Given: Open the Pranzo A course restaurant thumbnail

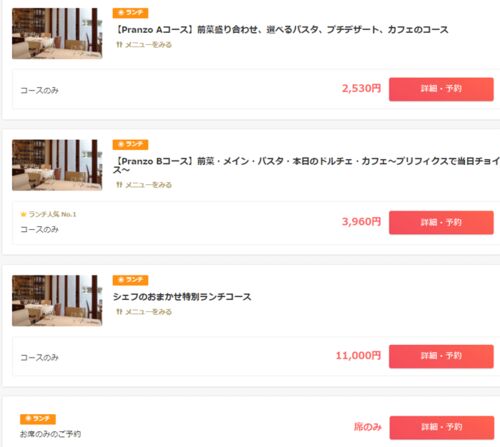Looking at the screenshot, I should coord(57,33).
